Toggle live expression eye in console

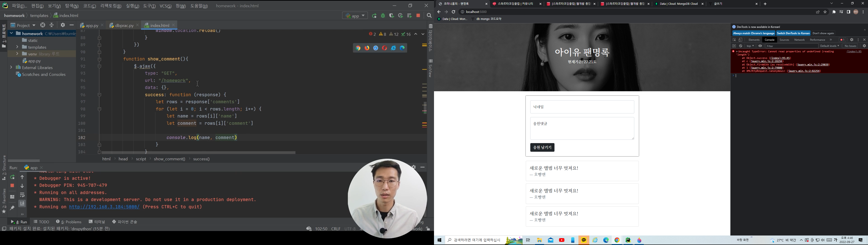(760, 46)
